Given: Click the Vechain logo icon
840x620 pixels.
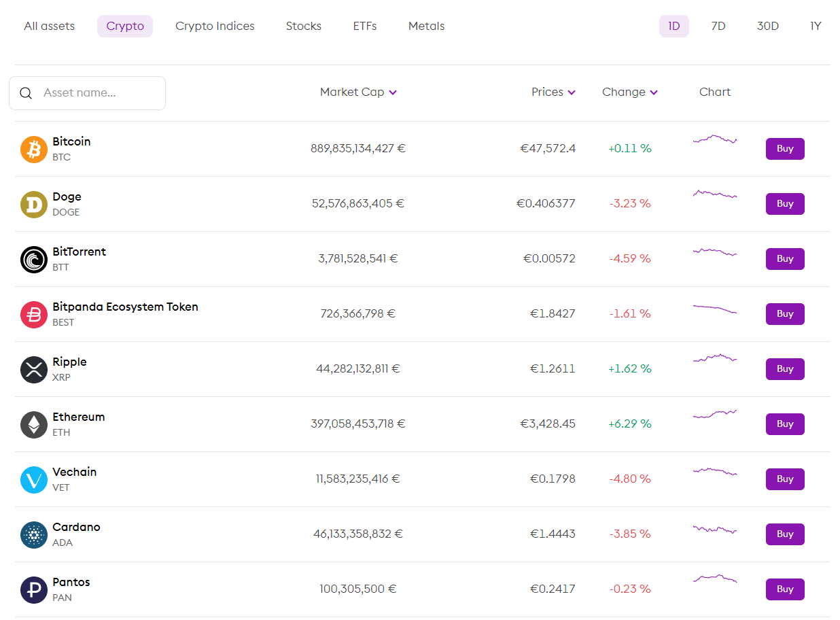Looking at the screenshot, I should (33, 479).
